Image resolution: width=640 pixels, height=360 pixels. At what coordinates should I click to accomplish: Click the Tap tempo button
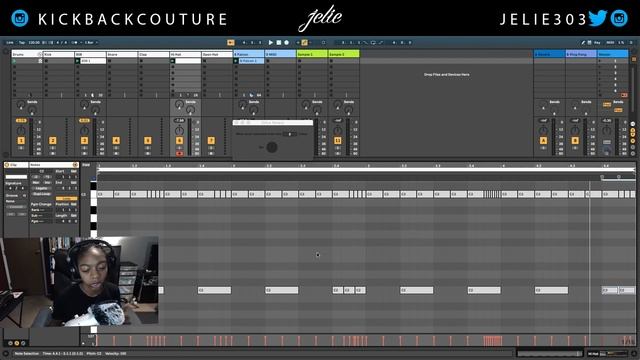(x=22, y=42)
